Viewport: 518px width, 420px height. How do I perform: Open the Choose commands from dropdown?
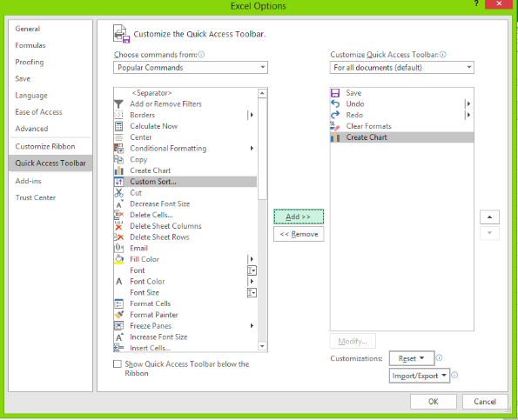coord(191,68)
